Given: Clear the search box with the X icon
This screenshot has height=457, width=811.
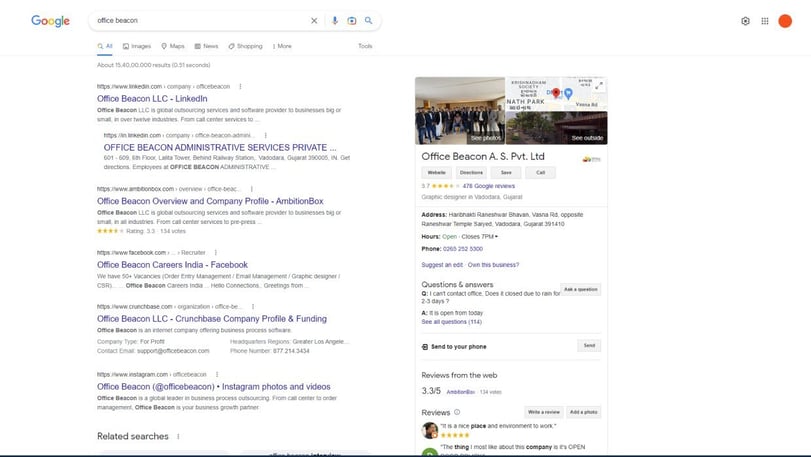Looking at the screenshot, I should (x=314, y=21).
